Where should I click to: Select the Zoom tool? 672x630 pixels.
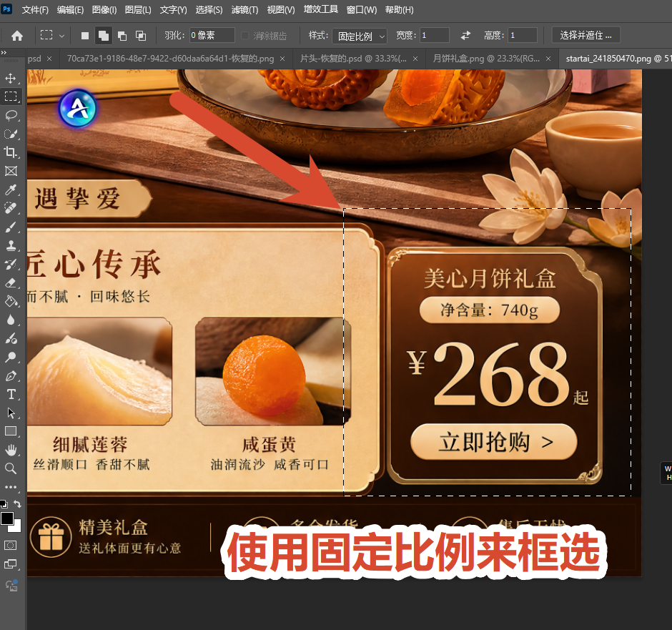tap(11, 468)
